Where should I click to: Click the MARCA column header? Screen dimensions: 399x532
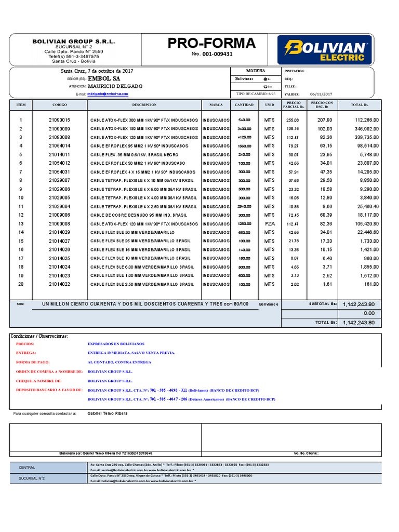coord(216,105)
